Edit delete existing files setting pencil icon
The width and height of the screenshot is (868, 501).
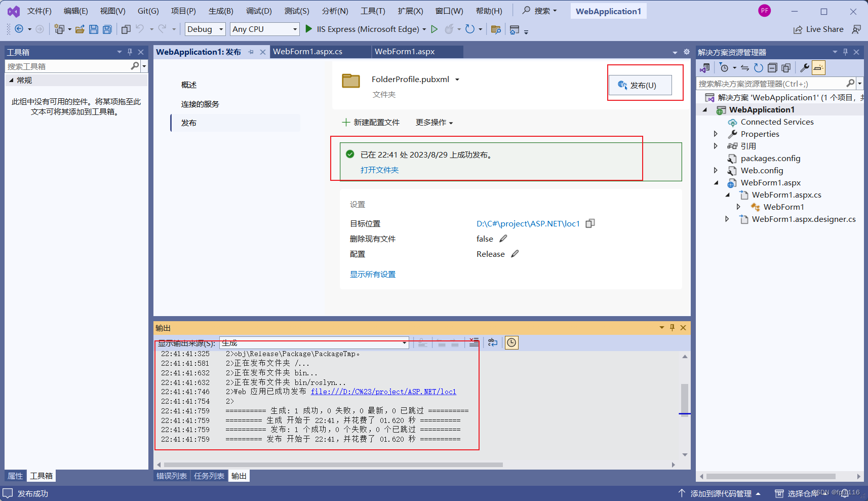(x=503, y=239)
